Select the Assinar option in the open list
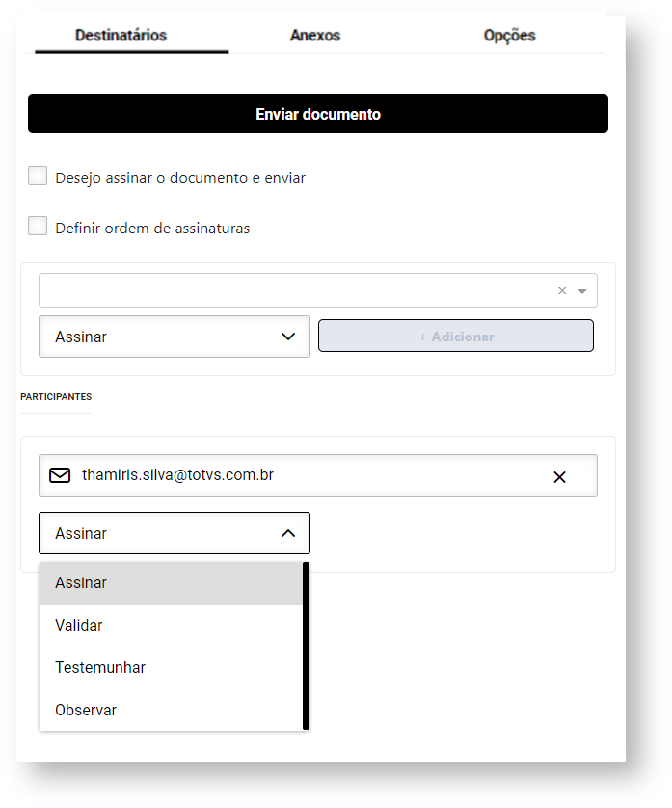 coord(81,582)
